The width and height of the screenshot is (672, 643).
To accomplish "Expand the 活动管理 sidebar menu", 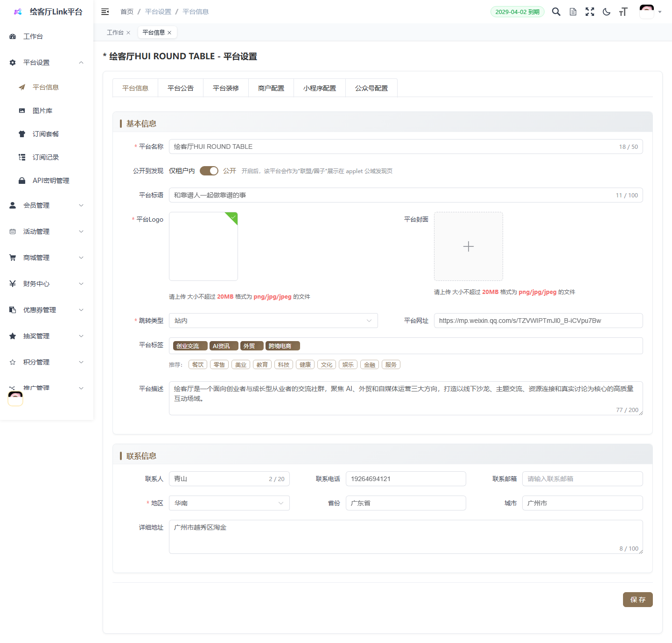I will tap(81, 231).
